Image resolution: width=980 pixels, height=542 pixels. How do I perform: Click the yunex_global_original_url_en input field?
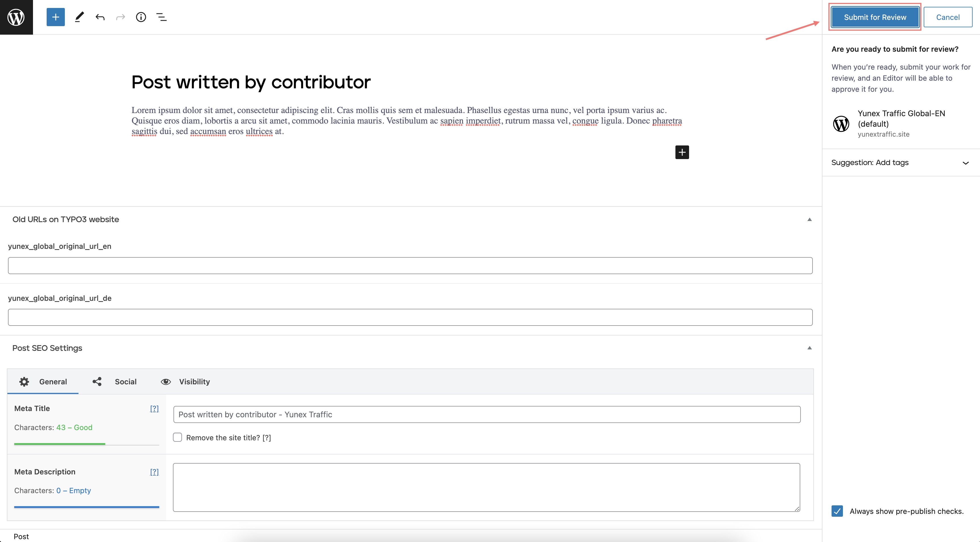point(410,265)
